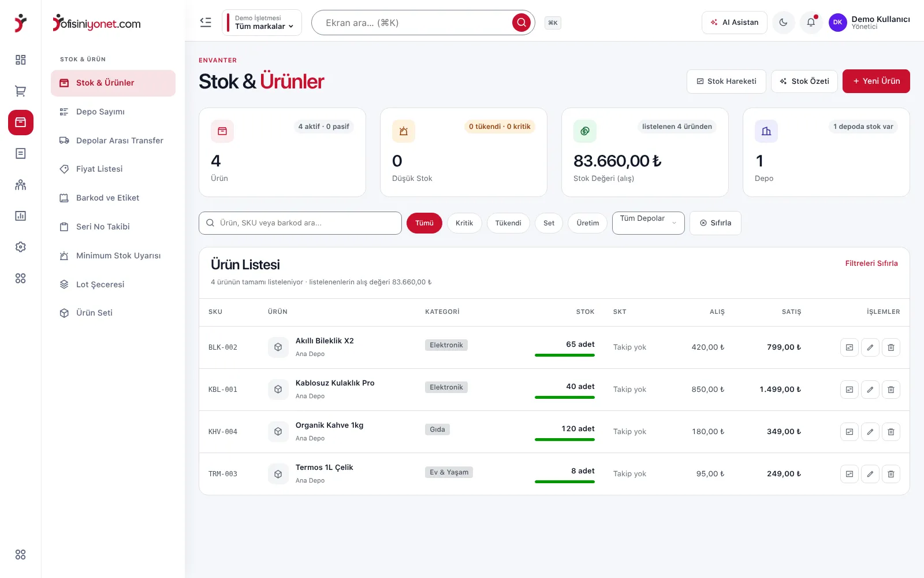Toggle dark mode with the moon icon
Viewport: 924px width, 578px height.
(784, 23)
